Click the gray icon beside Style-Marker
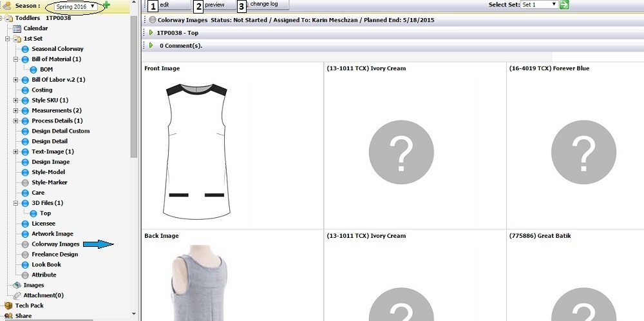 coord(25,182)
